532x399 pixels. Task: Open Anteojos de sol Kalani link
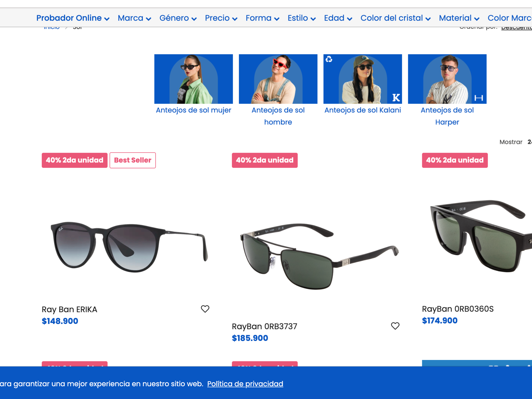pyautogui.click(x=363, y=110)
